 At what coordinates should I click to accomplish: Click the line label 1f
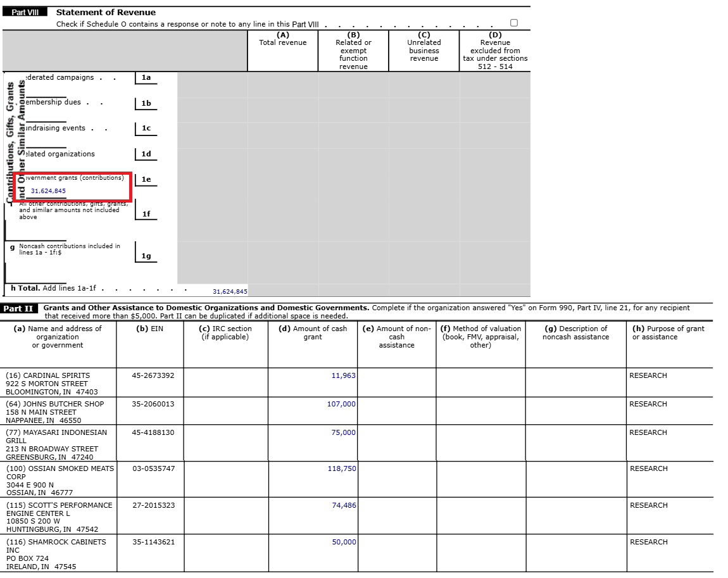point(146,214)
